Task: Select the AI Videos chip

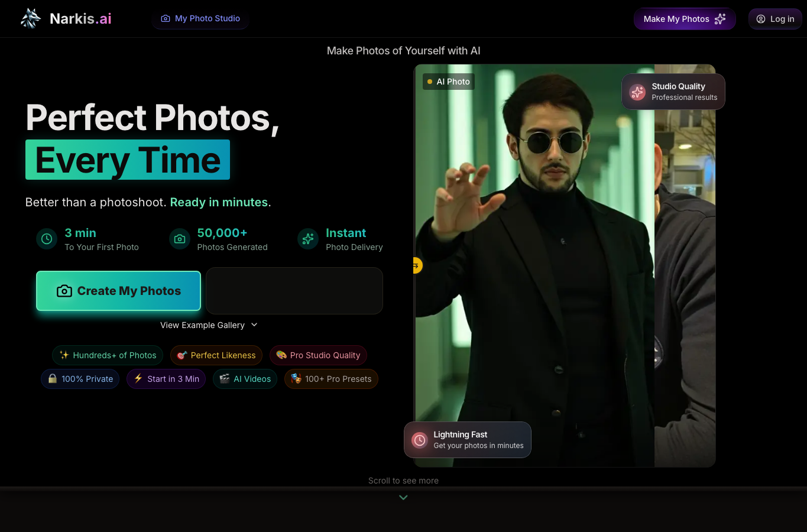Action: pos(245,379)
